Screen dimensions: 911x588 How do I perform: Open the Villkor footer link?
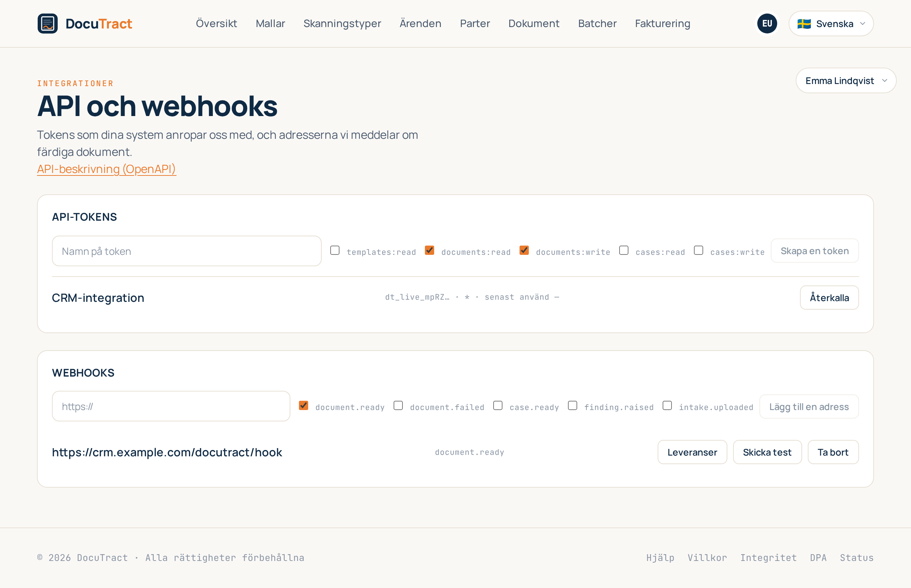707,558
